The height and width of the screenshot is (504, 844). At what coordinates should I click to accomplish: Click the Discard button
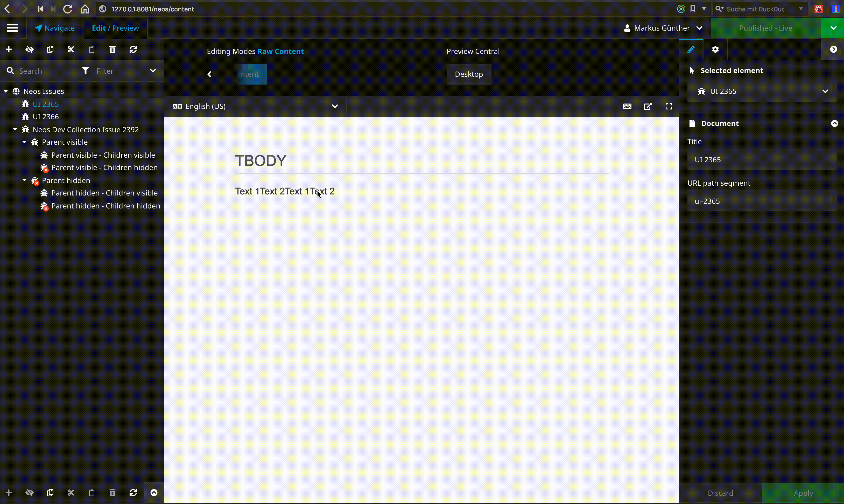pyautogui.click(x=720, y=493)
